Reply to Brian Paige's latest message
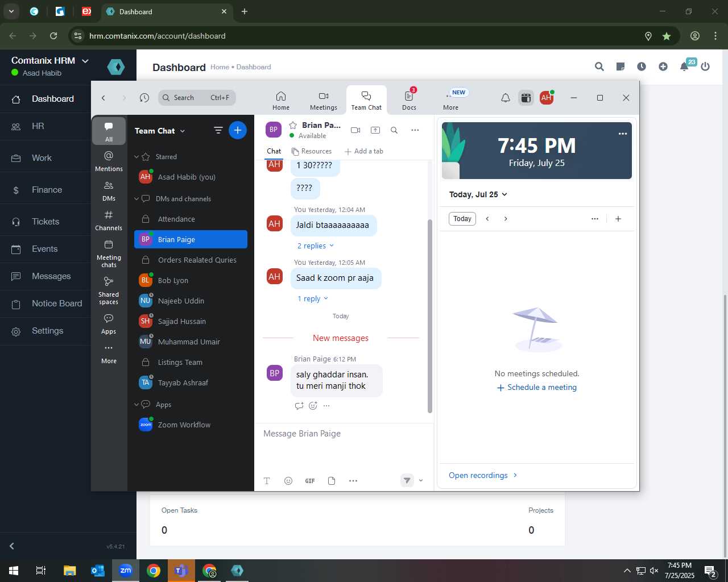The width and height of the screenshot is (728, 582). click(299, 406)
